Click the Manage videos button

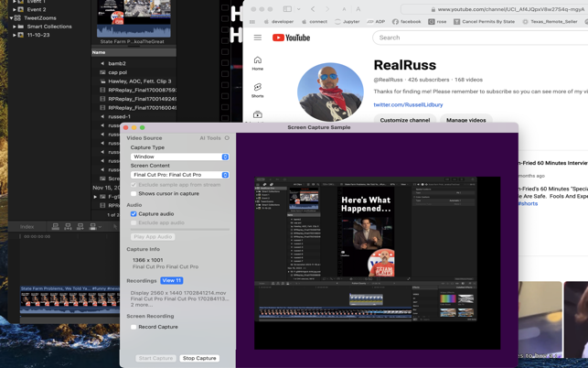465,120
